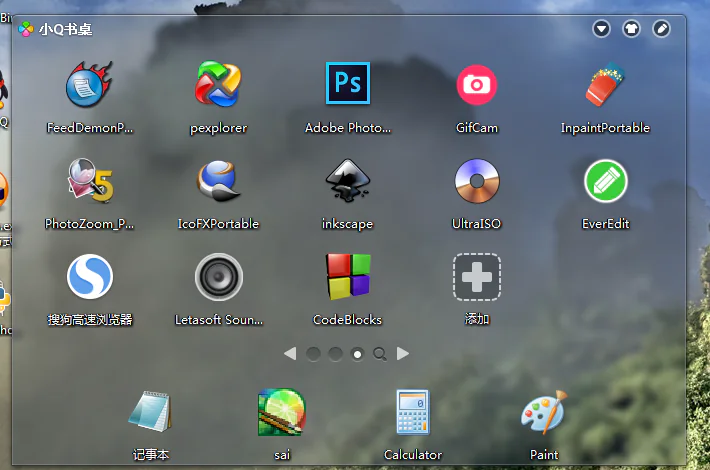The image size is (710, 470).
Task: Click the 添加 add-app plus button
Action: (477, 277)
